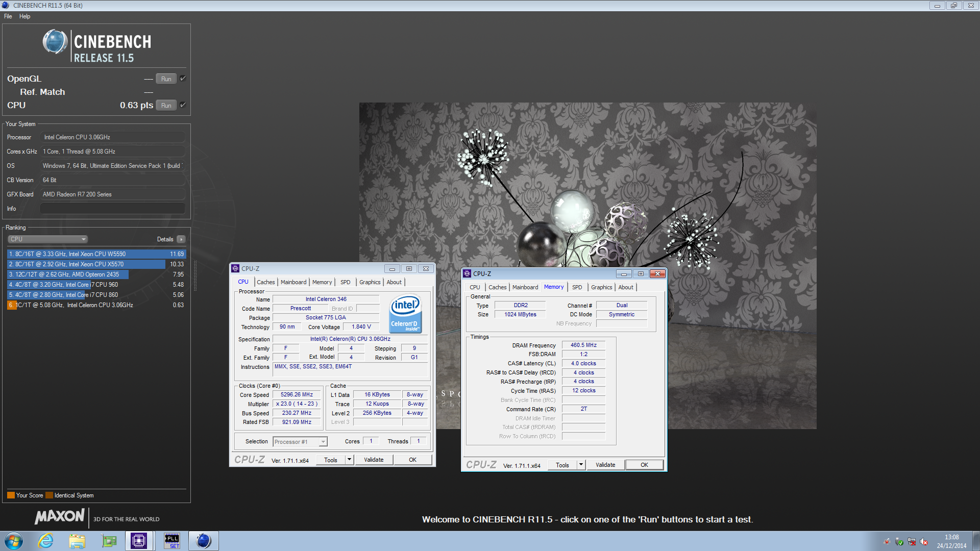
Task: Select ranking row Intel Xeon CPU X5570
Action: (96, 264)
